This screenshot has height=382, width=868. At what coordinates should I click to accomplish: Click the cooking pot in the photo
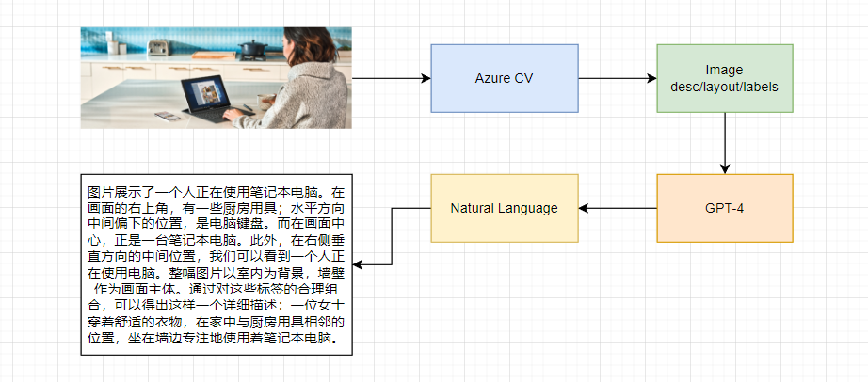point(251,47)
